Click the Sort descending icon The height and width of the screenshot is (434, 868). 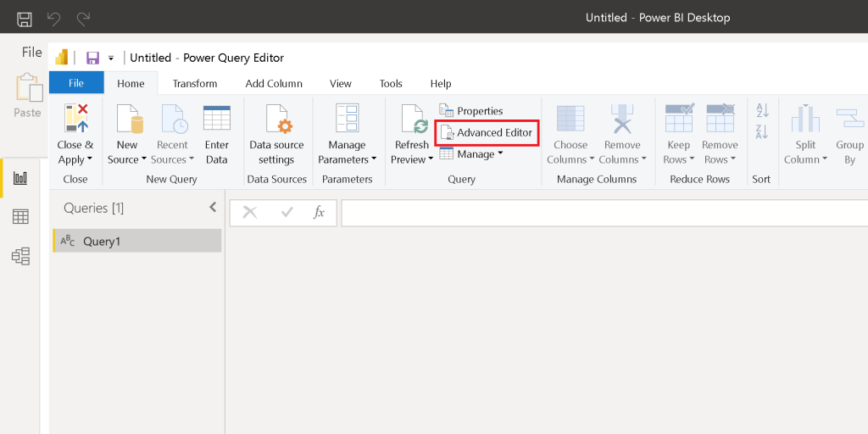click(x=762, y=131)
